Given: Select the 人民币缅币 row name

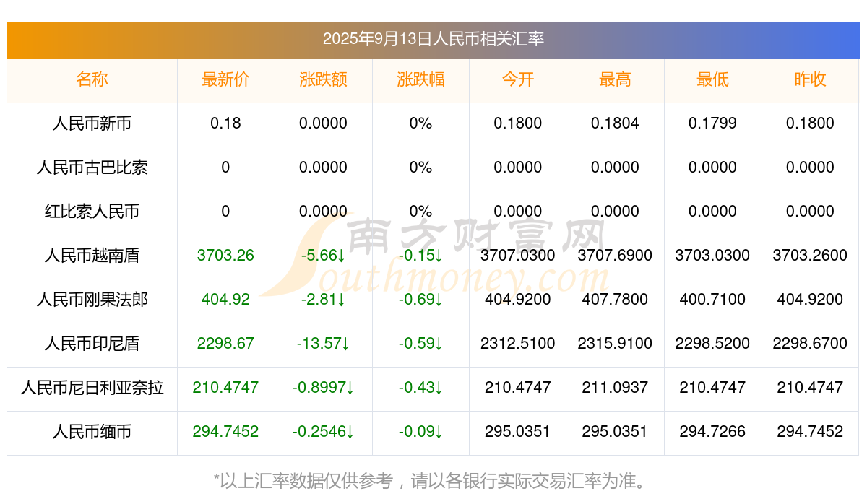Looking at the screenshot, I should 92,433.
